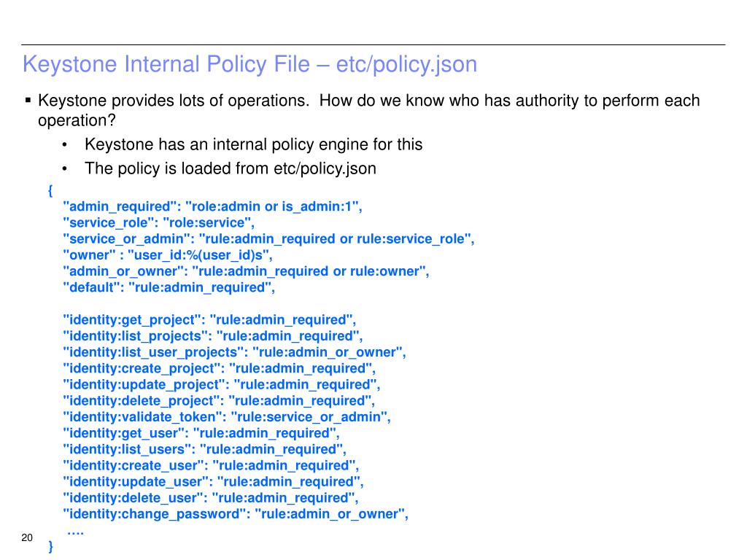Click the "identity:list_projects" line

[x=213, y=336]
